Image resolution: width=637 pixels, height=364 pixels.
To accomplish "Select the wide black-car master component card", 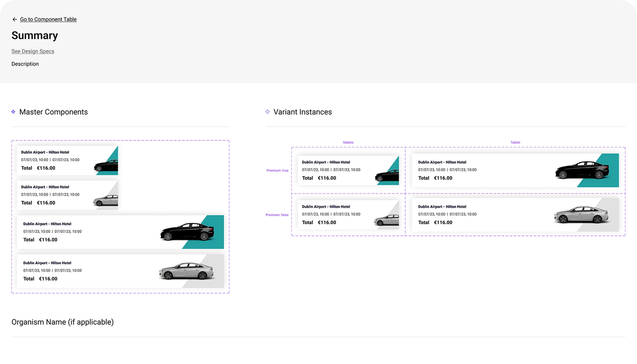I will tap(120, 232).
